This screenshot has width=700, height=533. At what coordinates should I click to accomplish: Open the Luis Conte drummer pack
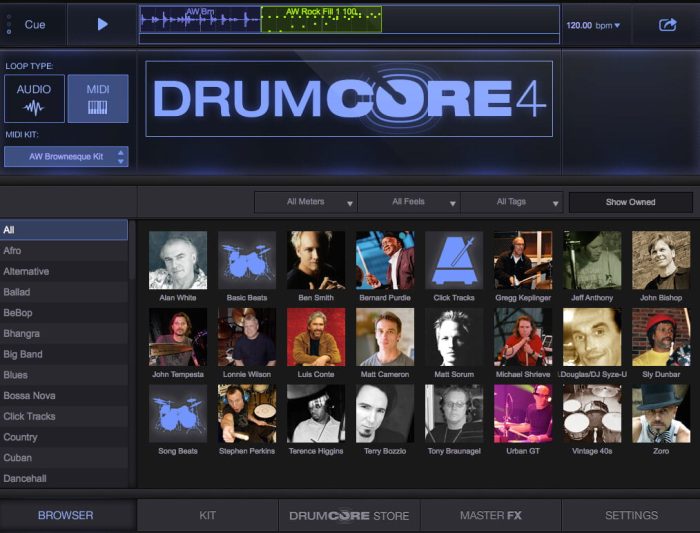[x=316, y=337]
